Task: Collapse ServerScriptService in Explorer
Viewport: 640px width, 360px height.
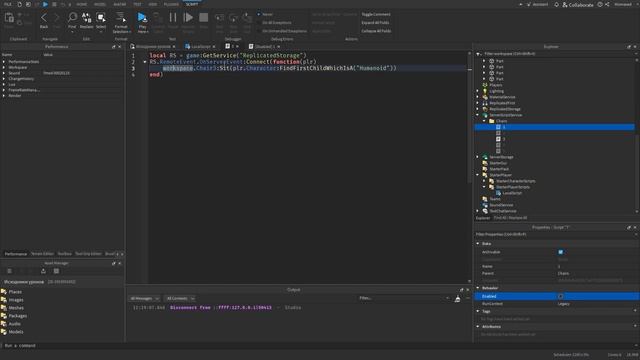Action: click(x=478, y=115)
